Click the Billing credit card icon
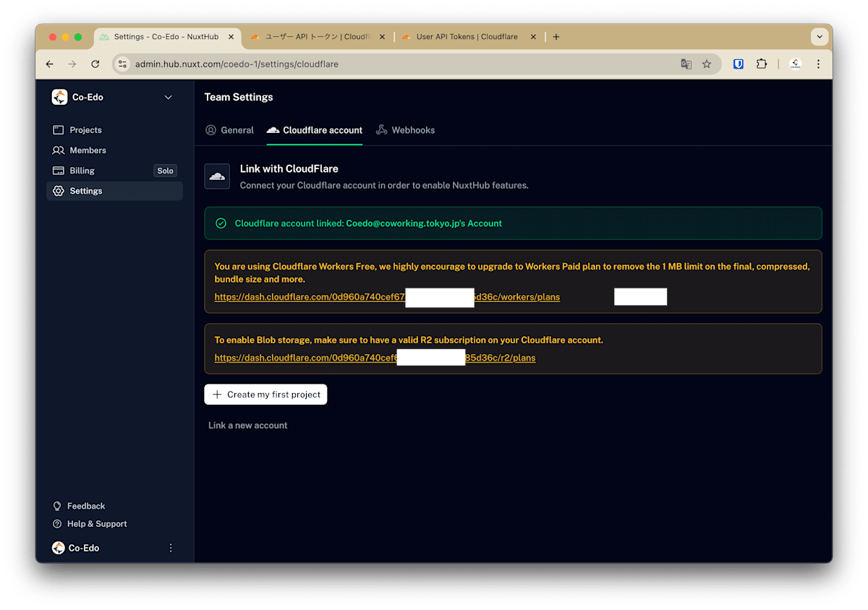The height and width of the screenshot is (610, 868). coord(59,171)
